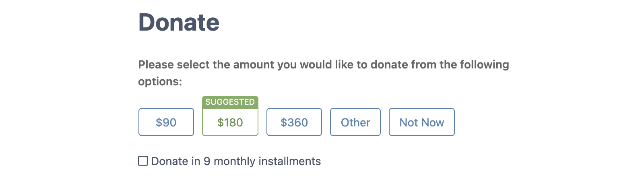
Task: Open the Other amount option
Action: tap(355, 122)
